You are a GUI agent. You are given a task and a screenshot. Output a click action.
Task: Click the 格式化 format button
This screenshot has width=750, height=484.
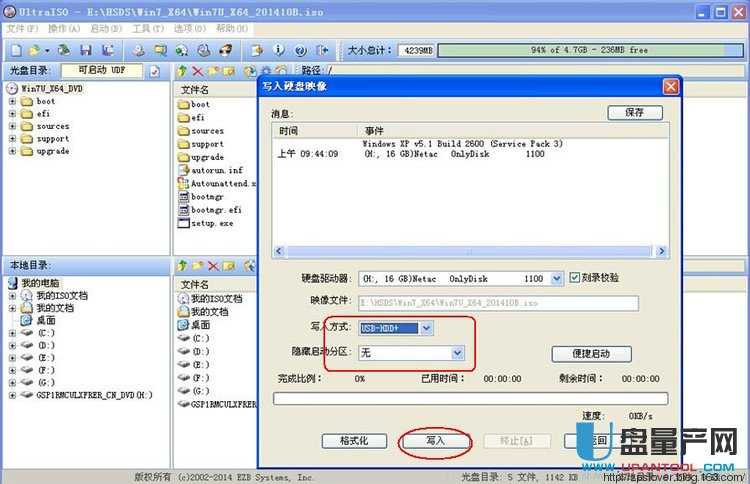point(355,440)
